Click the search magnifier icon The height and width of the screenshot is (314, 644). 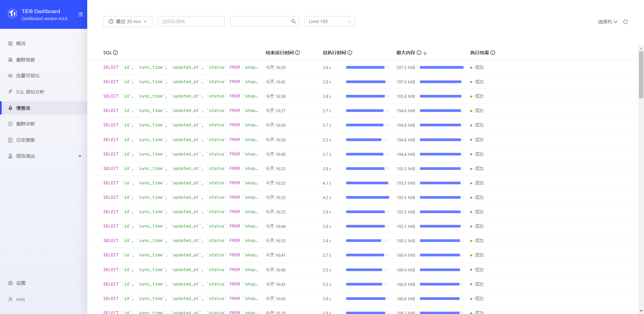click(293, 21)
